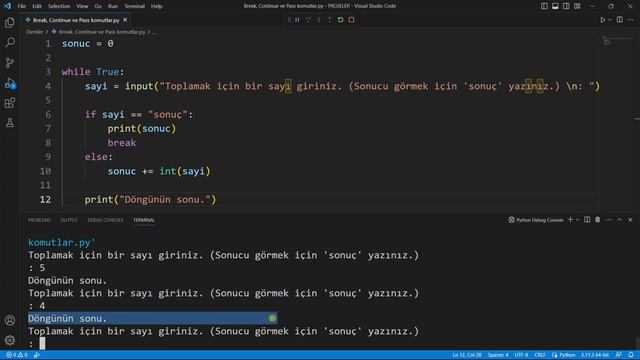The image size is (640, 360).
Task: Select the 3.11.3 64-bit interpreter entry
Action: [595, 355]
